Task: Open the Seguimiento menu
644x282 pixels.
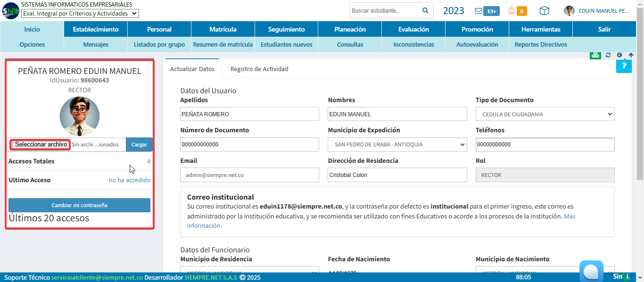Action: pos(287,29)
